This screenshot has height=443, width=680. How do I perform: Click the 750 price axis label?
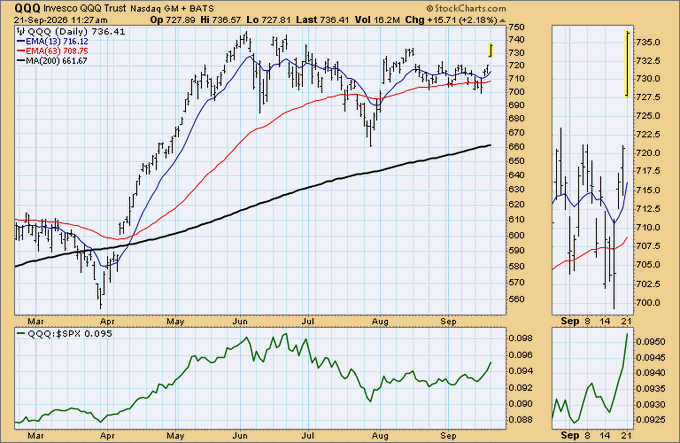(x=517, y=27)
